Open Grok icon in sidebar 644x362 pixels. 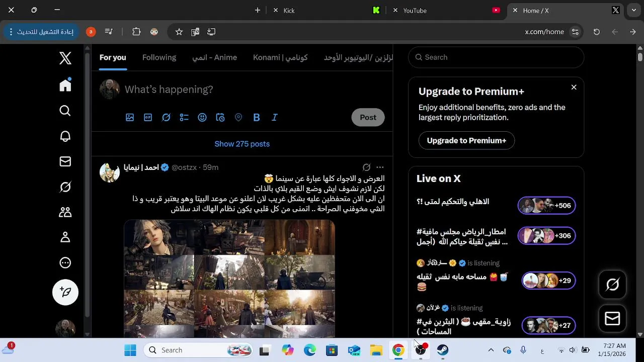pyautogui.click(x=65, y=187)
